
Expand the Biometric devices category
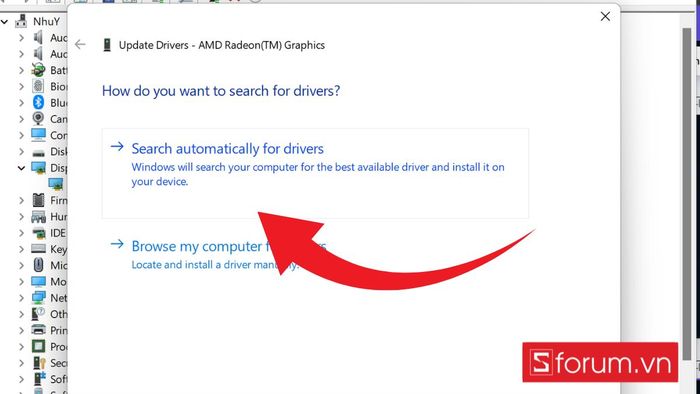21,86
